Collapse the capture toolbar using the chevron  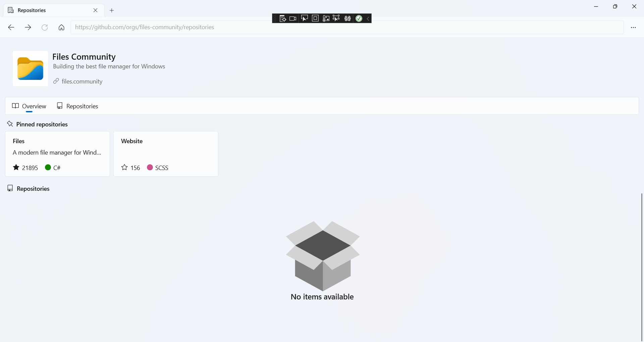pos(368,19)
